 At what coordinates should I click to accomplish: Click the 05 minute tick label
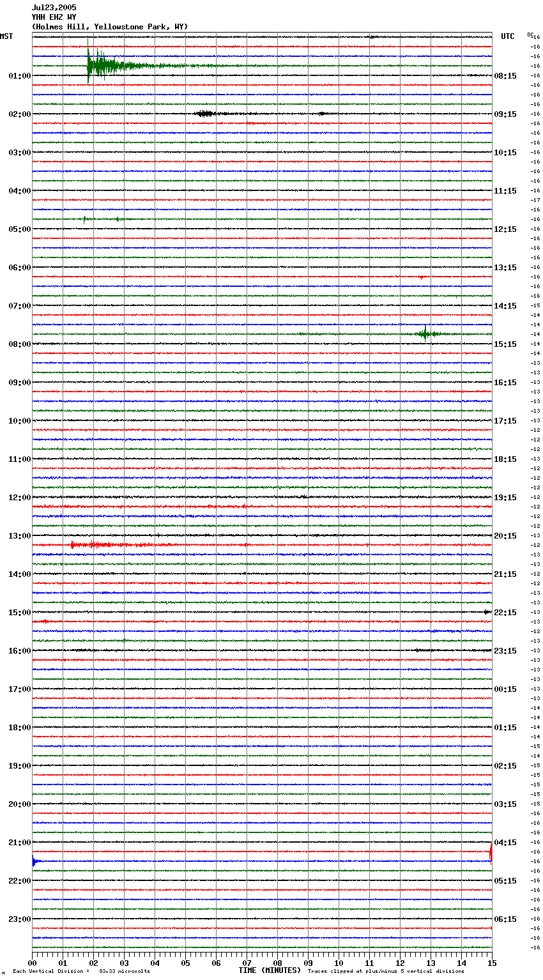pyautogui.click(x=186, y=963)
